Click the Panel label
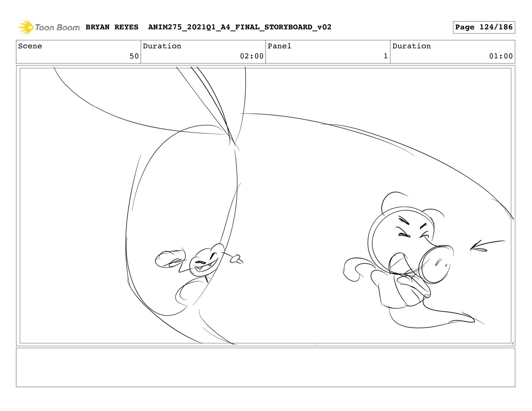532x411 pixels. (279, 46)
